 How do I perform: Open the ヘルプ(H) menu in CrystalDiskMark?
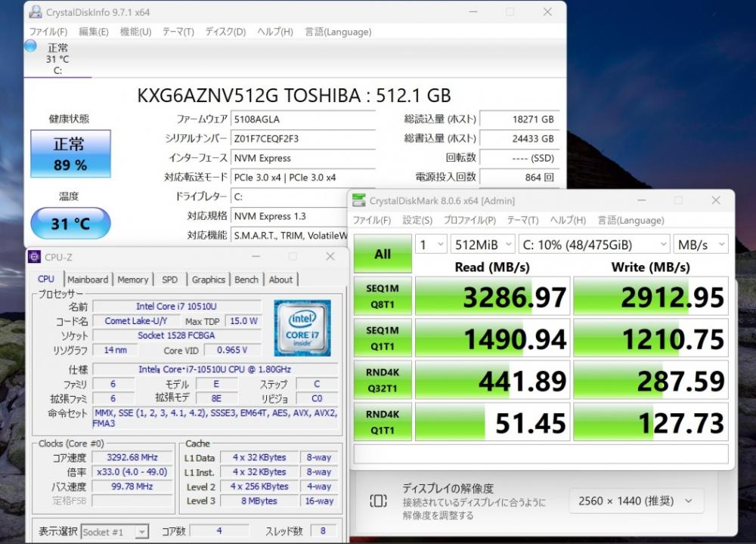(x=568, y=220)
